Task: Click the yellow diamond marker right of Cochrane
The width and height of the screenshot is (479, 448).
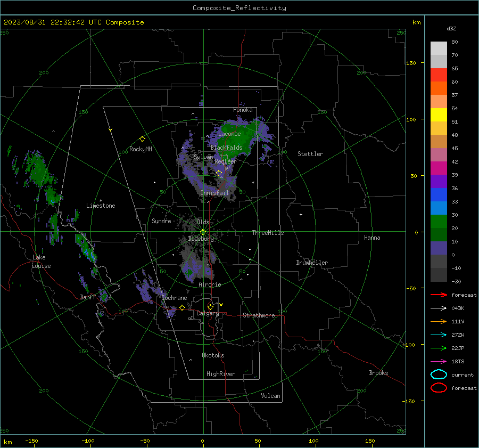Action: tap(182, 307)
